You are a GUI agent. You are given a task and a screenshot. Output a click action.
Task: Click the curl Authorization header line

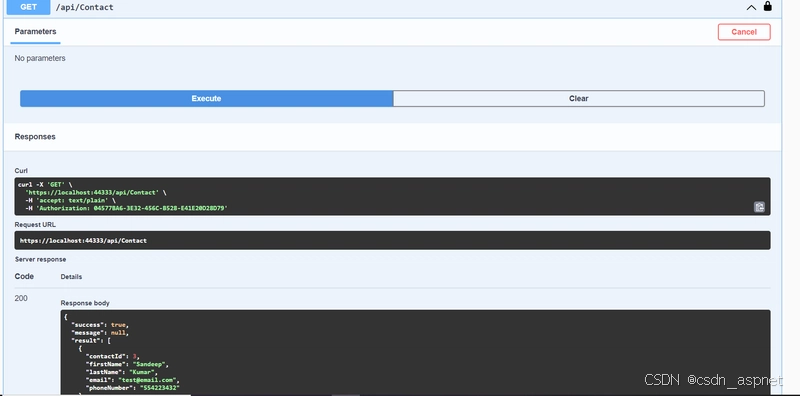[126, 208]
